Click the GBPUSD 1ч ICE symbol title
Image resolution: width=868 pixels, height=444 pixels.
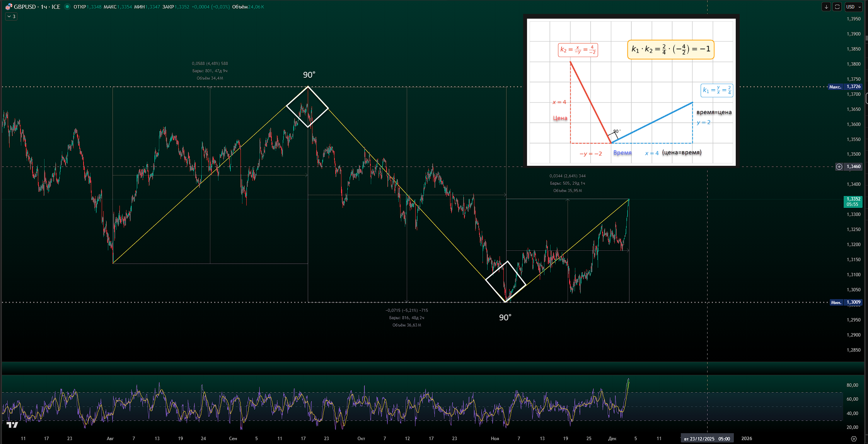pos(37,7)
